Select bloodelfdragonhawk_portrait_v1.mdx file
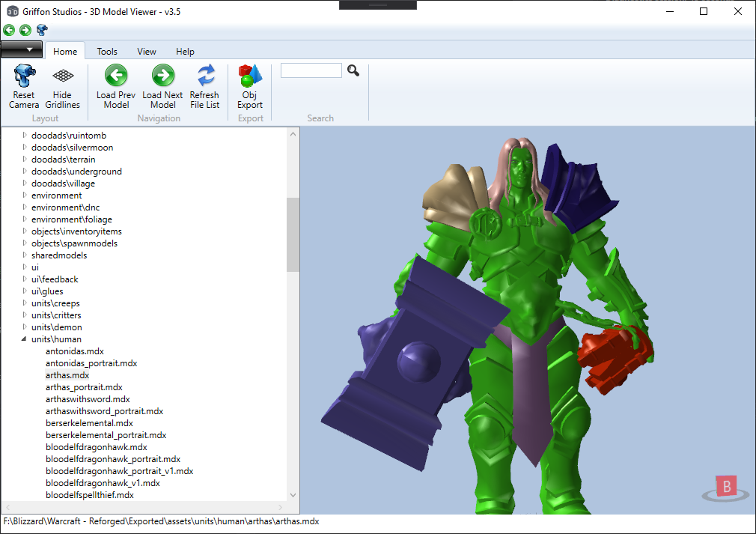The width and height of the screenshot is (756, 534). pos(120,471)
